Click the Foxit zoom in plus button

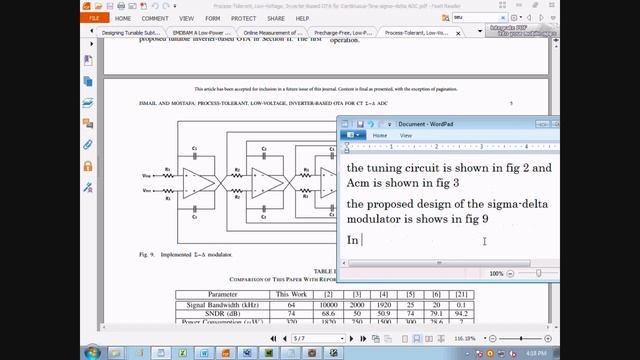click(x=548, y=339)
